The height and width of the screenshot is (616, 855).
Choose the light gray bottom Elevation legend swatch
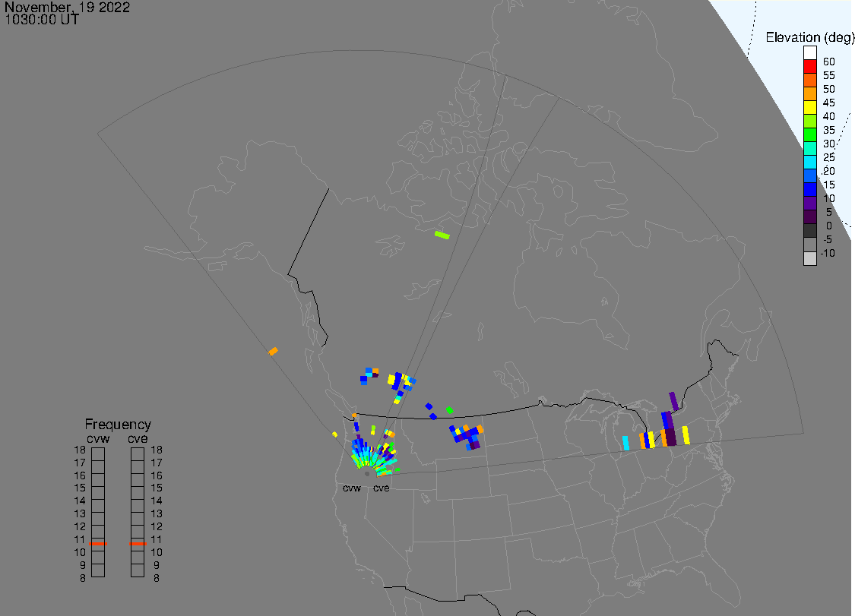pyautogui.click(x=810, y=258)
